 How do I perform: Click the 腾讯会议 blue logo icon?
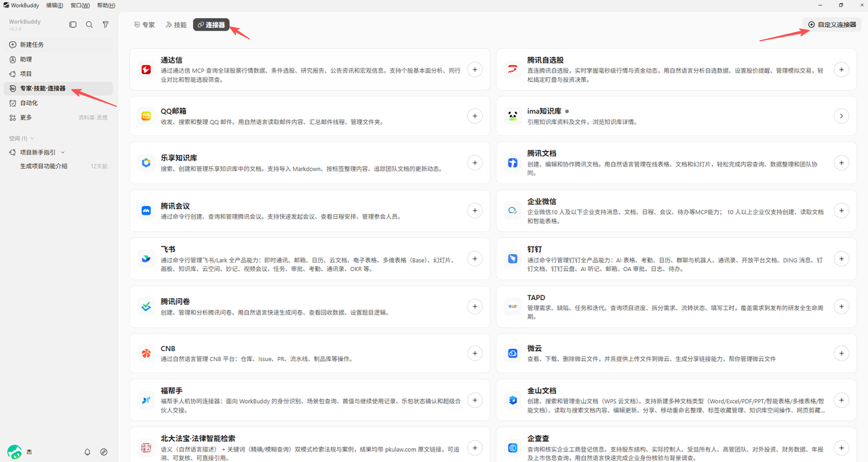tap(146, 211)
